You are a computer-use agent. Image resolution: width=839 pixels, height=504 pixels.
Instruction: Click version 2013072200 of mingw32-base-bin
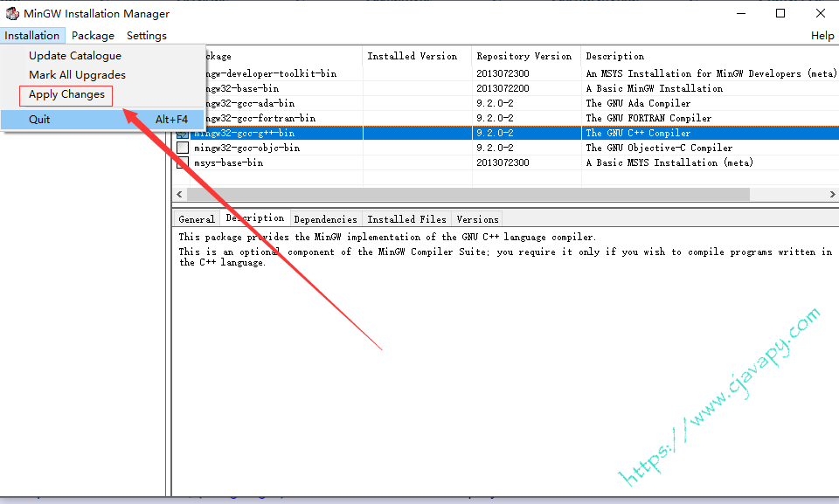(x=503, y=88)
